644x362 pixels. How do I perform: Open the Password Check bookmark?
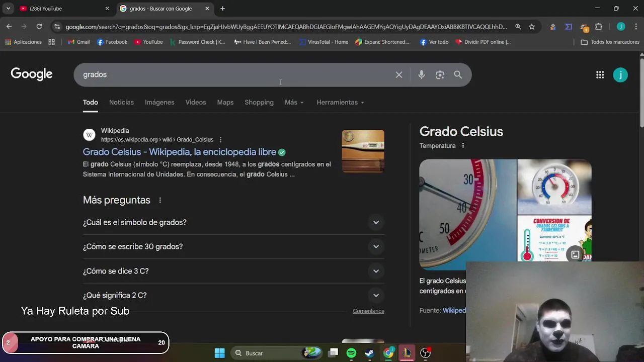[198, 42]
